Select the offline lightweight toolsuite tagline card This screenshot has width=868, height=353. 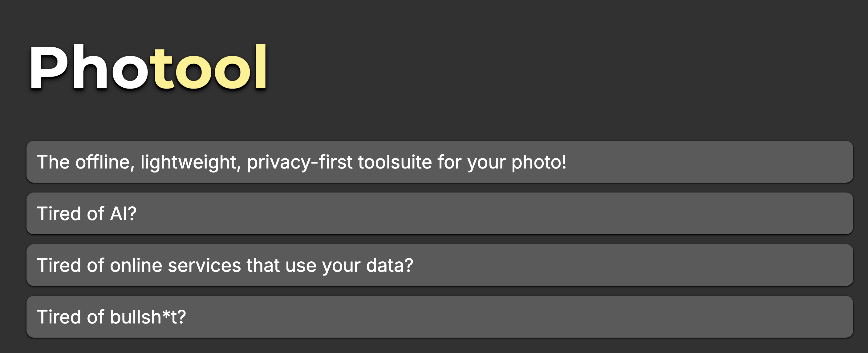[x=440, y=162]
